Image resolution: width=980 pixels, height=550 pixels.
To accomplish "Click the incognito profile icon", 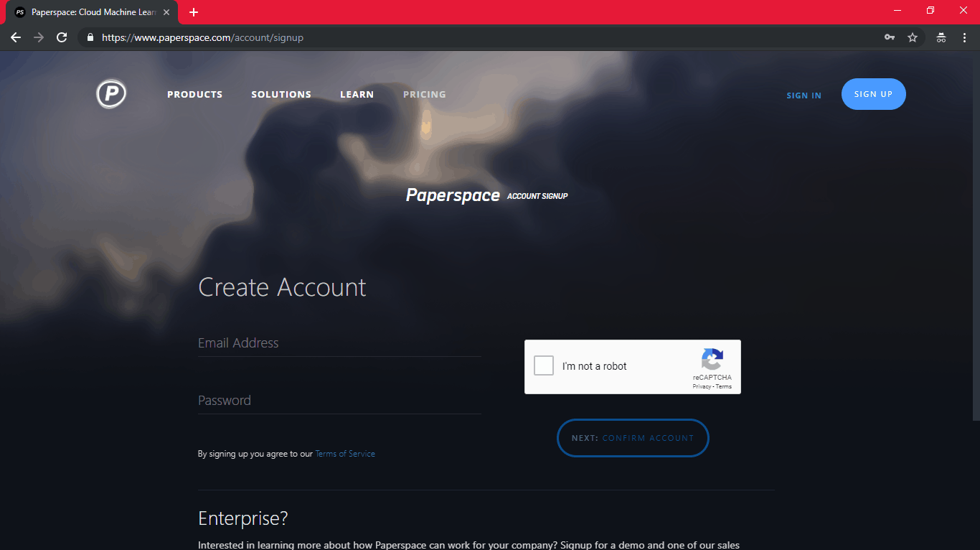I will [941, 37].
